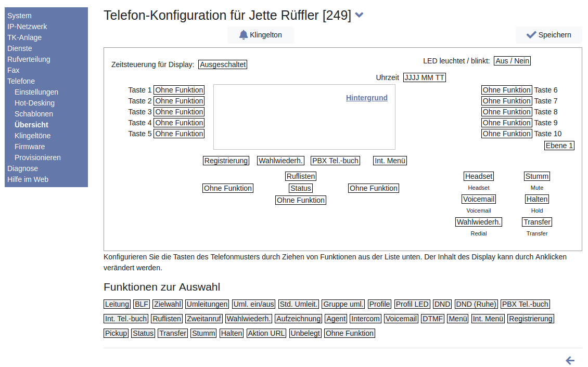Click the back arrow at bottom right
The image size is (588, 367).
pyautogui.click(x=570, y=360)
